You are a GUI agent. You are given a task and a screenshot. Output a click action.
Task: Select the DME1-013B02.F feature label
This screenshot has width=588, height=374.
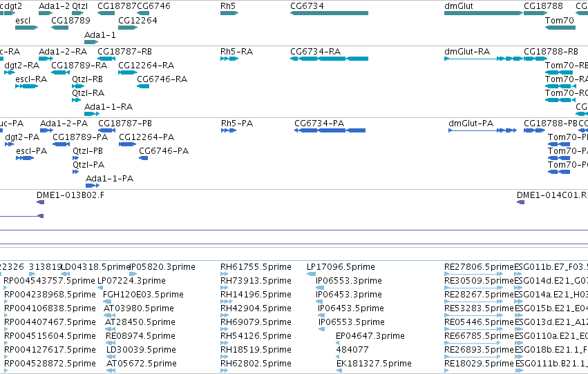click(70, 195)
